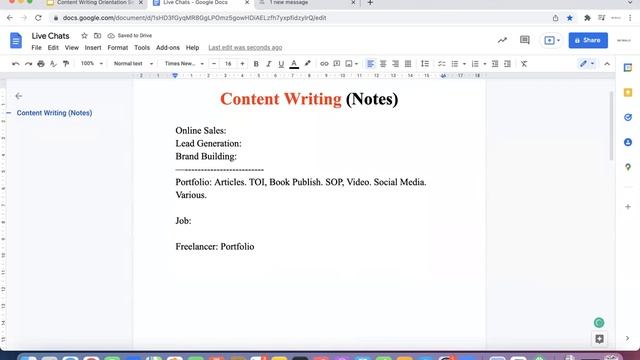Select the Paint format tool

[66, 64]
